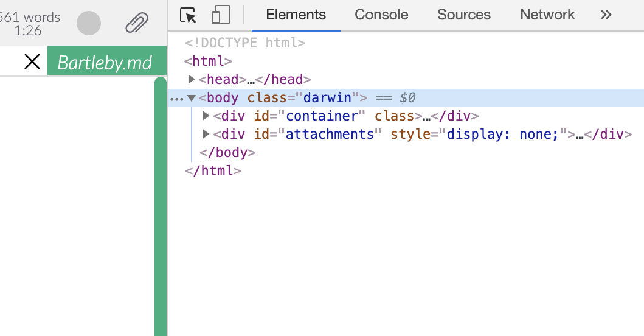Viewport: 644px width, 336px height.
Task: Switch to the Console tab
Action: tap(381, 15)
